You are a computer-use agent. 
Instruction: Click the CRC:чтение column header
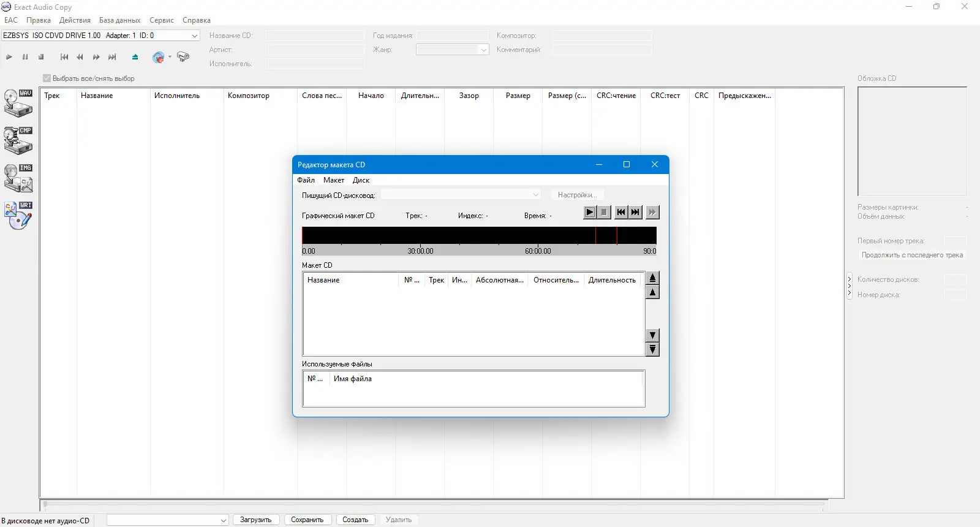point(616,96)
